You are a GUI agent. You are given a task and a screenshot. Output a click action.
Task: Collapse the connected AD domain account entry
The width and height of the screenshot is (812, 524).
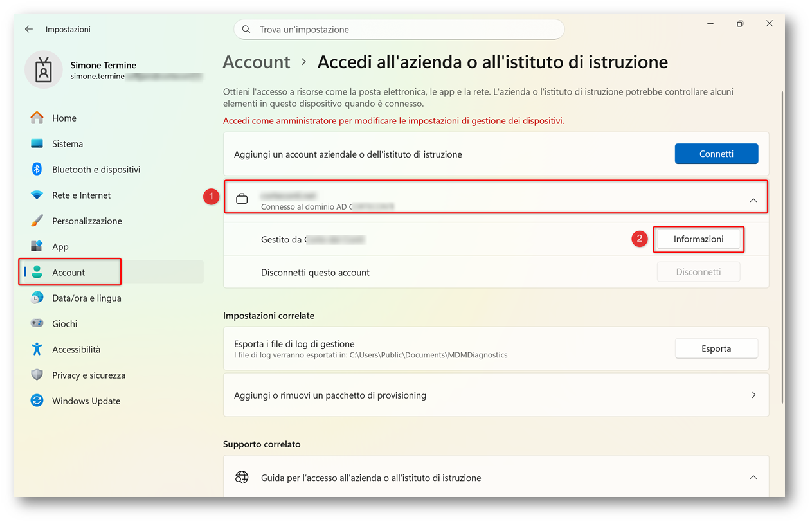click(753, 200)
